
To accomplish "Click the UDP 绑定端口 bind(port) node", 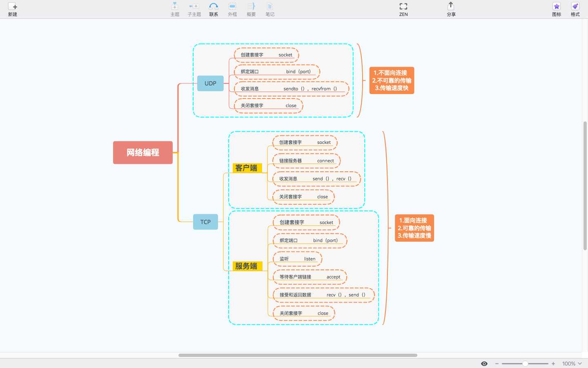I will (x=277, y=72).
